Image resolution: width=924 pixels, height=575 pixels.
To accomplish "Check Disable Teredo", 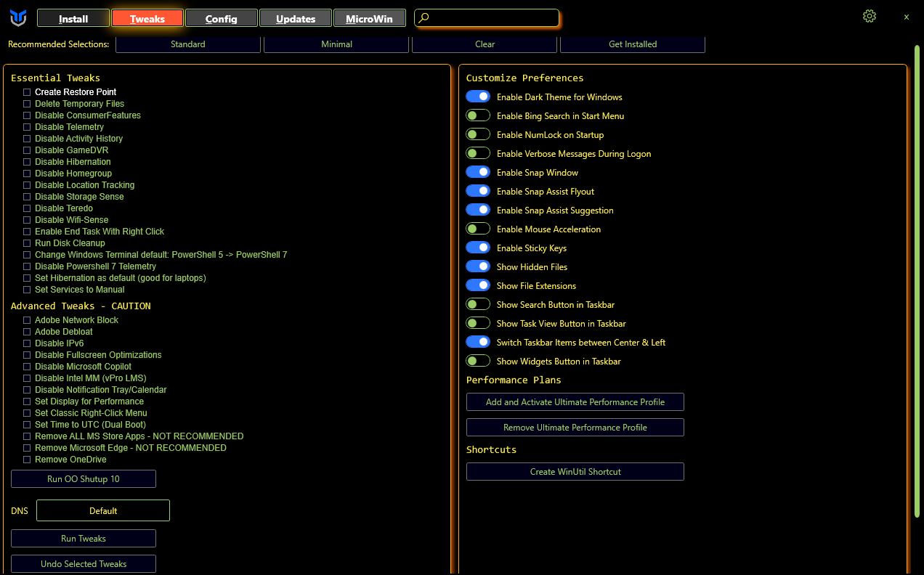I will pyautogui.click(x=27, y=208).
